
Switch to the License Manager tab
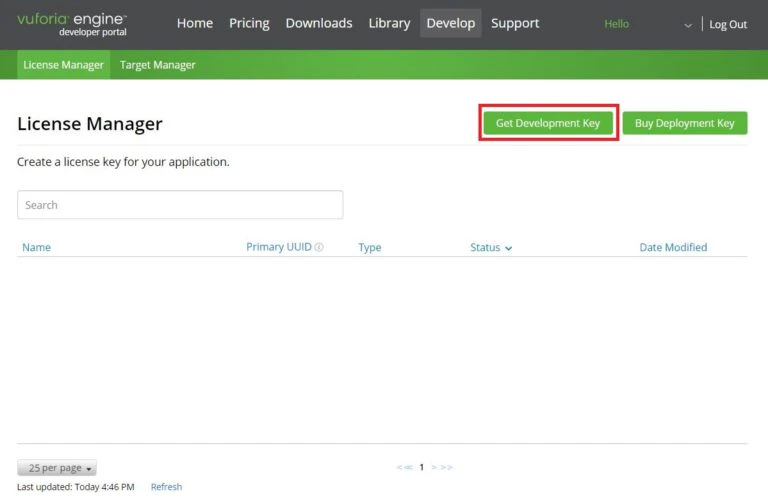[64, 65]
